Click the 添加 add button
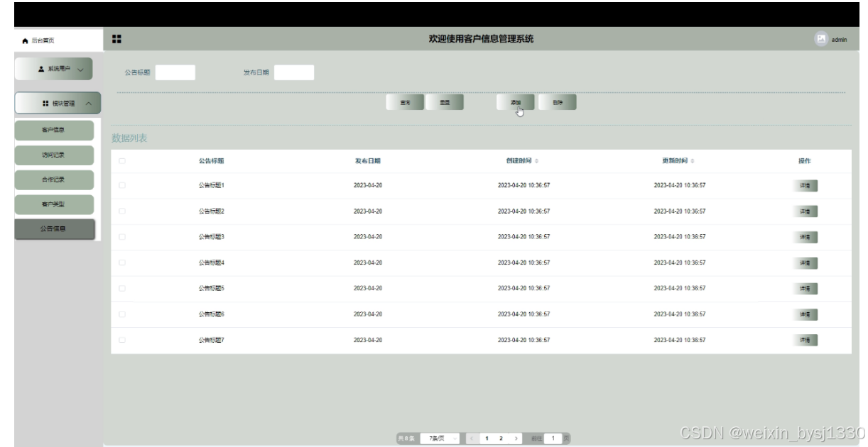This screenshot has height=447, width=868. pyautogui.click(x=516, y=103)
